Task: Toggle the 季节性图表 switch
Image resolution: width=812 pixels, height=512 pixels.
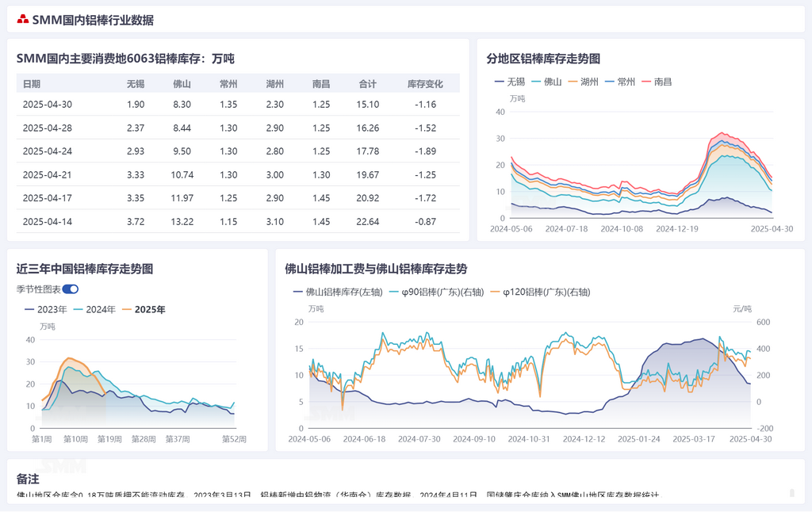Action: tap(71, 289)
